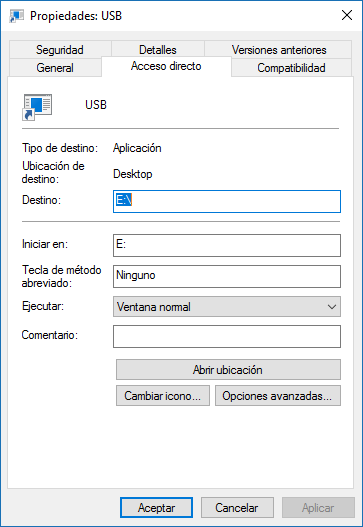Viewport: 363px width, 527px height.
Task: Open Opciones avanzadas
Action: (x=278, y=396)
